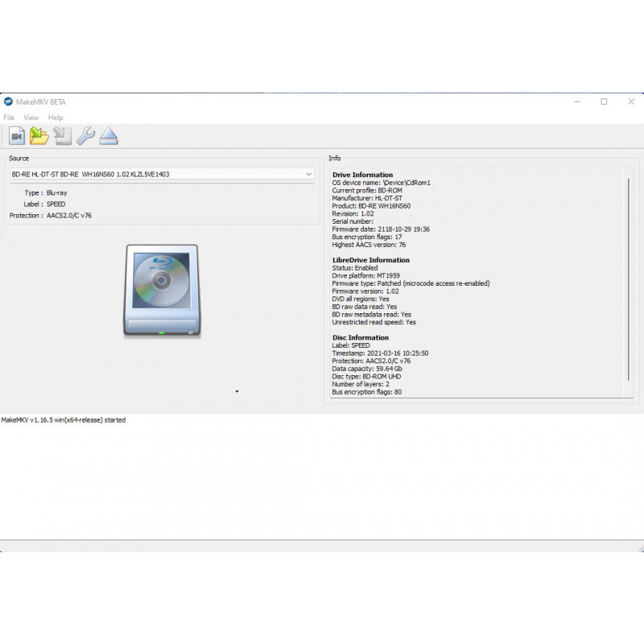This screenshot has height=644, width=644.
Task: Select Serial number line
Action: pyautogui.click(x=353, y=222)
